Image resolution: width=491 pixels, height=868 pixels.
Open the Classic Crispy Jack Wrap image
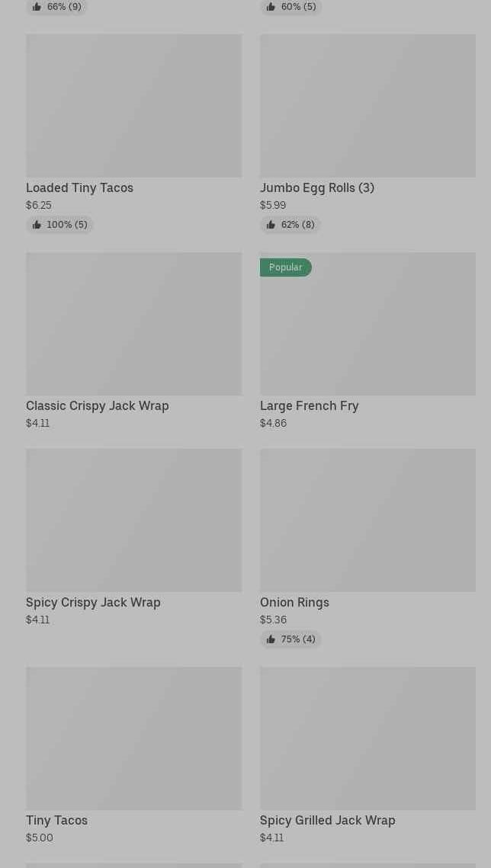coord(134,324)
